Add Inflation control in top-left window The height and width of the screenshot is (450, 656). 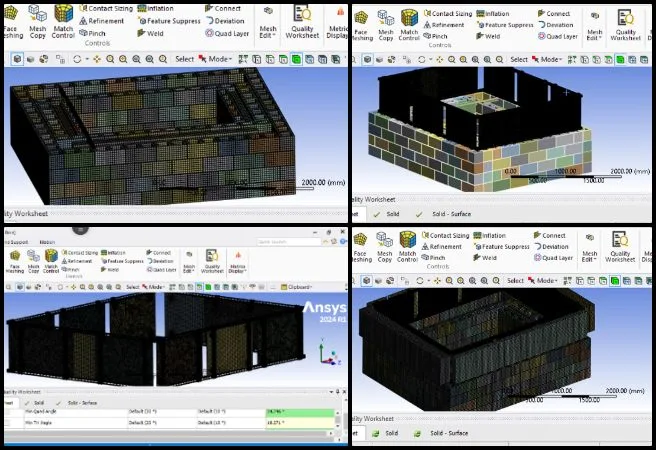(155, 8)
